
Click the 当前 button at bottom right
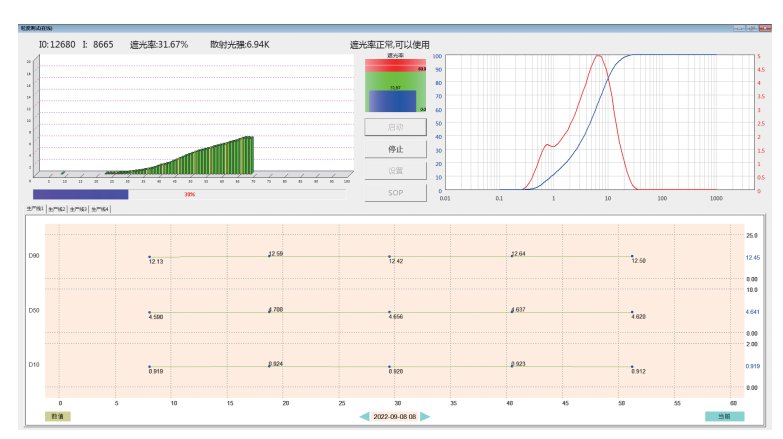coord(724,416)
